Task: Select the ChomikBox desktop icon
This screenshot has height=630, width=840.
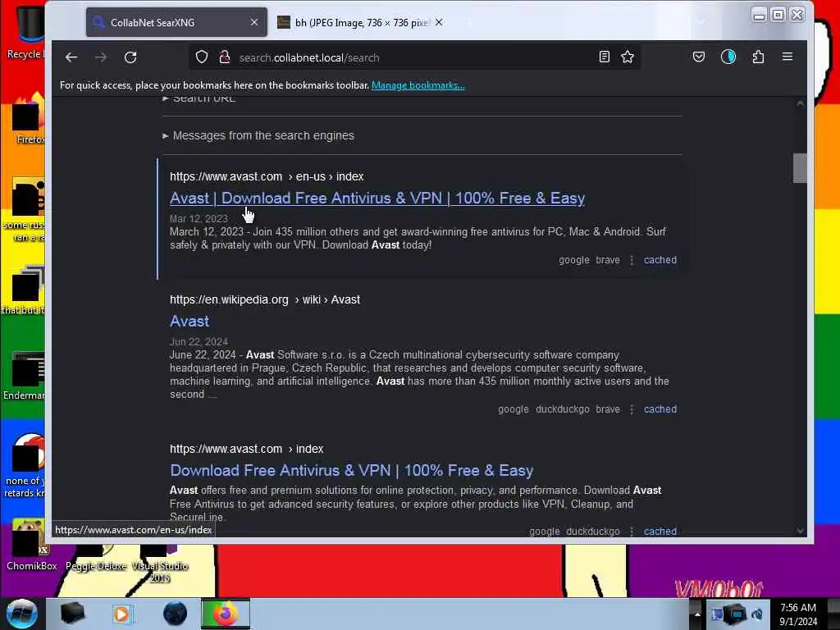Action: [x=31, y=545]
